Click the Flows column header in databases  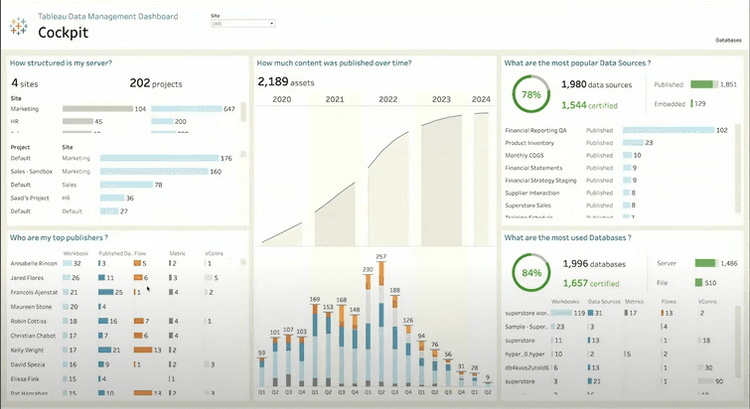(x=669, y=302)
